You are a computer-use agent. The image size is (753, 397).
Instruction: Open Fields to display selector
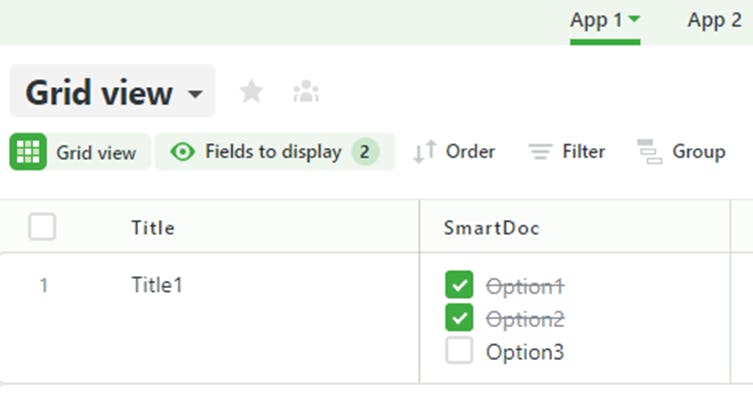tap(275, 152)
